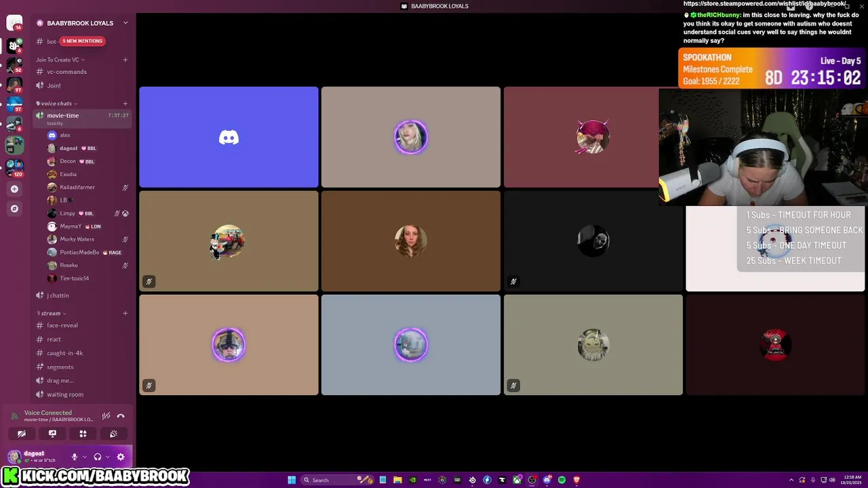Click user Tim-toxic14 in voice list
The width and height of the screenshot is (868, 488).
(88, 279)
